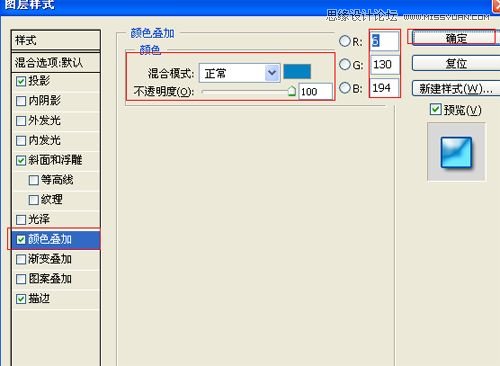Viewport: 500px width, 366px height.
Task: Click the 复位 (Reset) button
Action: [x=456, y=63]
